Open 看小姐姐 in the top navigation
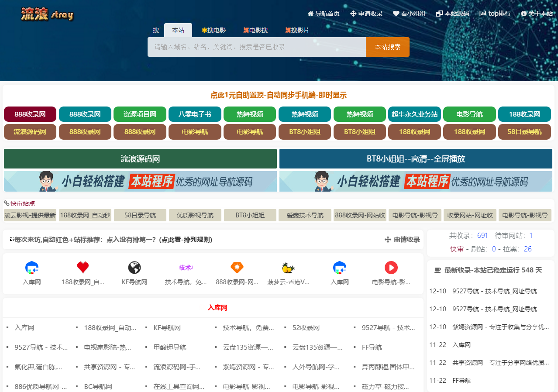The image size is (558, 392). (x=409, y=14)
